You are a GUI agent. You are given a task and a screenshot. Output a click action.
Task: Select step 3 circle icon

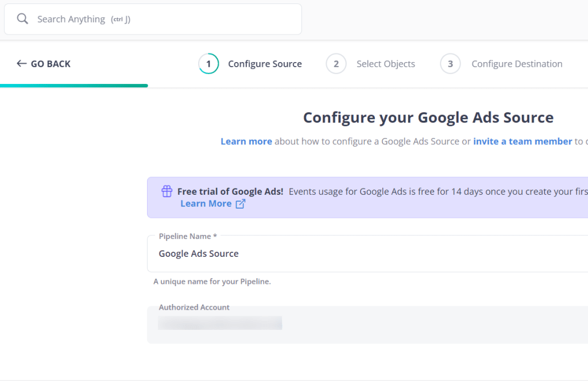pyautogui.click(x=450, y=64)
